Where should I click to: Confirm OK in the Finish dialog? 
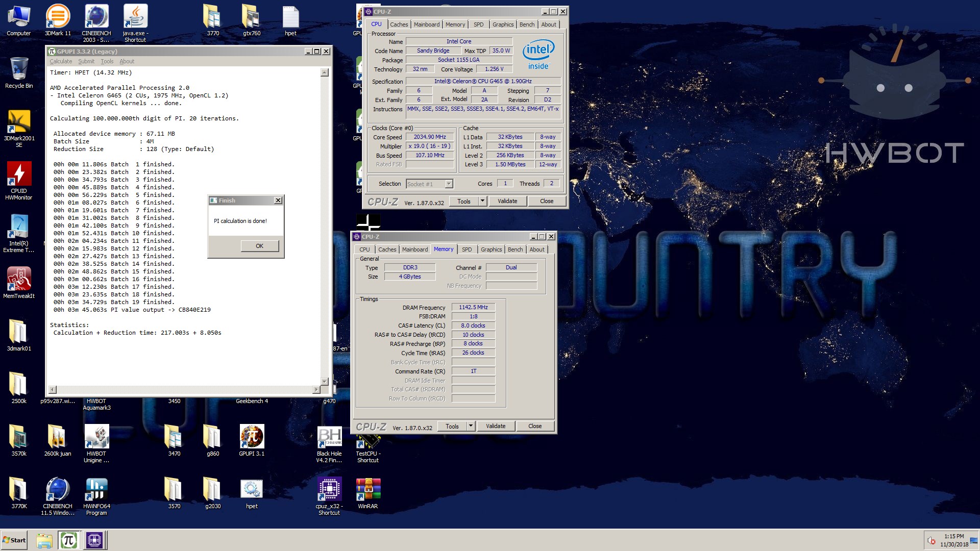(x=260, y=246)
